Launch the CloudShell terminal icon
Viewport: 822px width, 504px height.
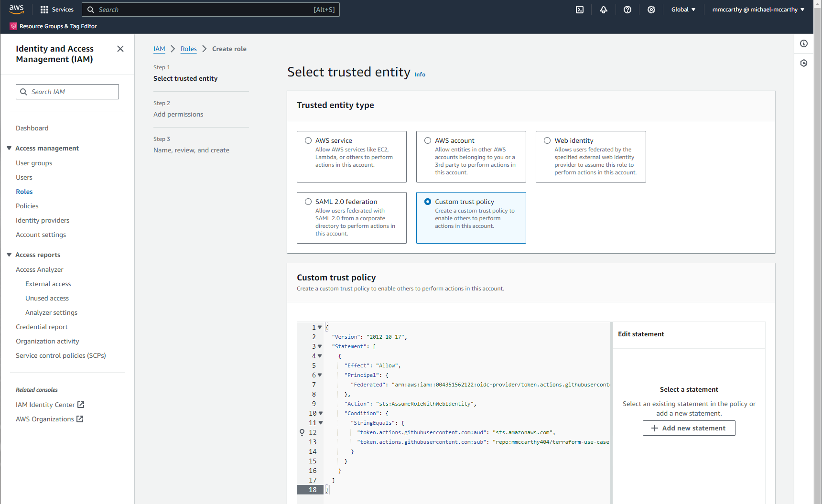(580, 10)
